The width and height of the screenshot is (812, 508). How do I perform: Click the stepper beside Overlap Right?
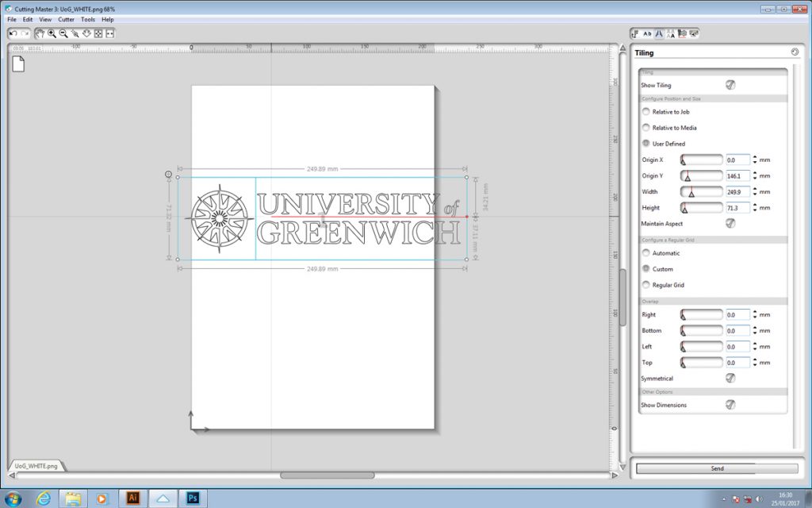point(754,315)
